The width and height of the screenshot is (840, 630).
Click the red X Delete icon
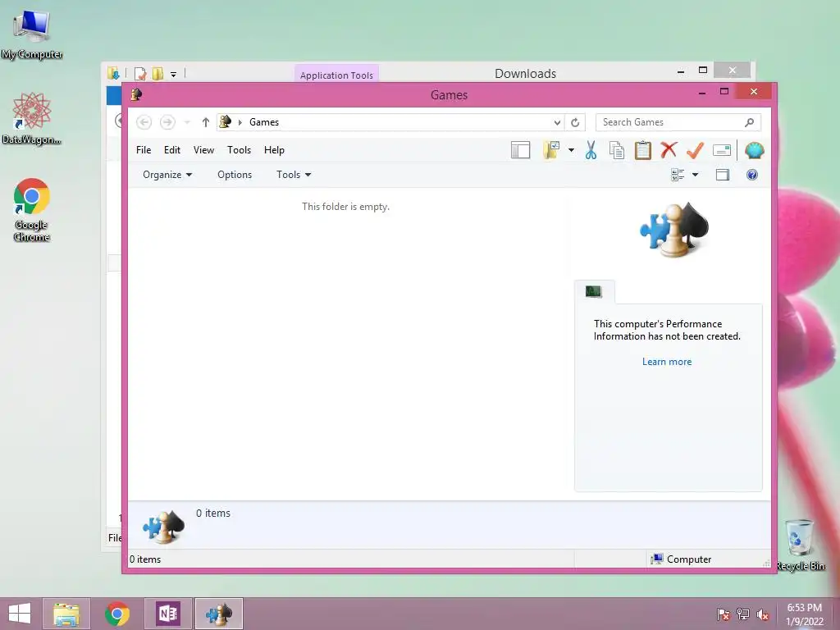[669, 150]
